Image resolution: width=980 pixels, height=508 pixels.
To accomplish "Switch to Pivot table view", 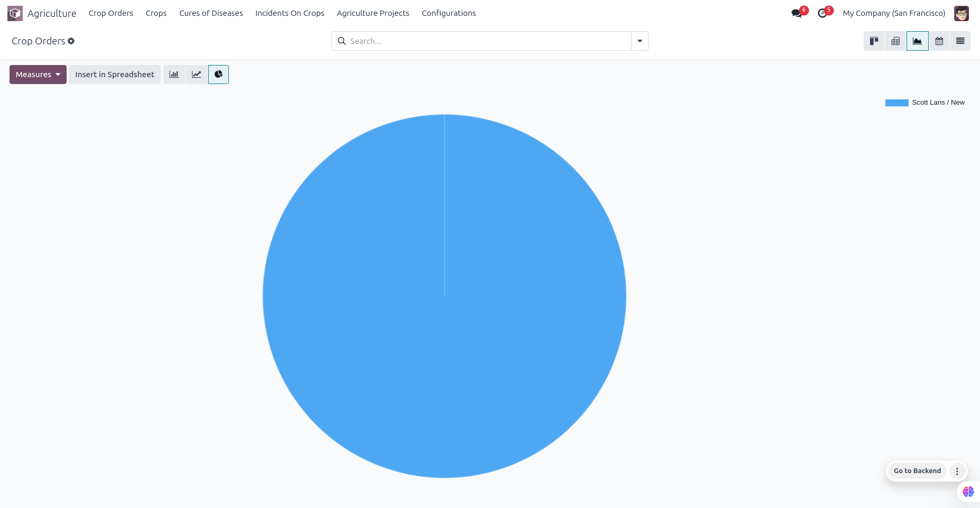I will 895,41.
